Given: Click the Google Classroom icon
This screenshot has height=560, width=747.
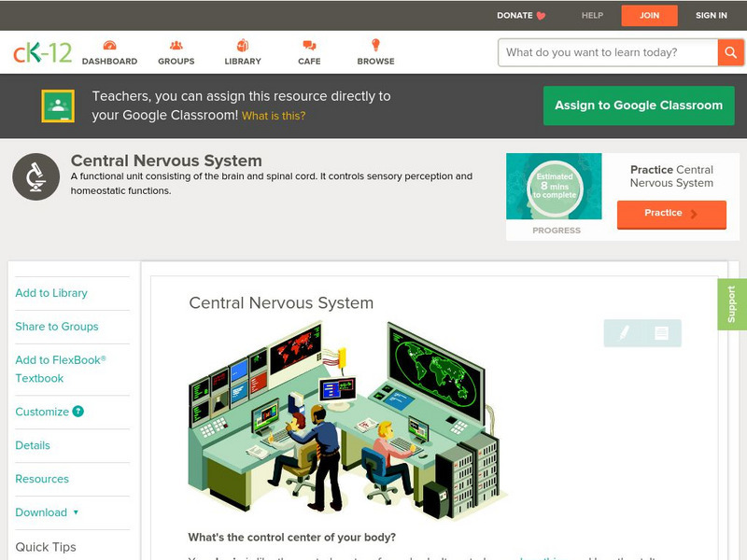Looking at the screenshot, I should pos(58,105).
